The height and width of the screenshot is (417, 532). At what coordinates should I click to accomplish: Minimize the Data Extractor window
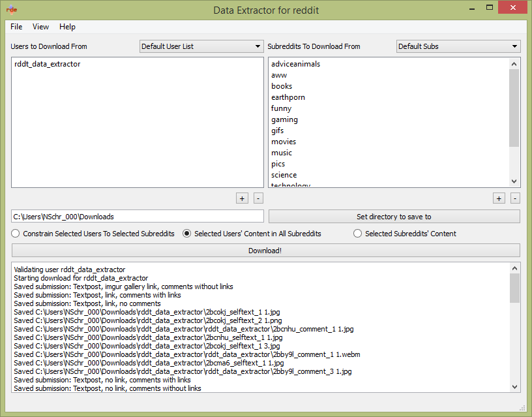pos(472,8)
